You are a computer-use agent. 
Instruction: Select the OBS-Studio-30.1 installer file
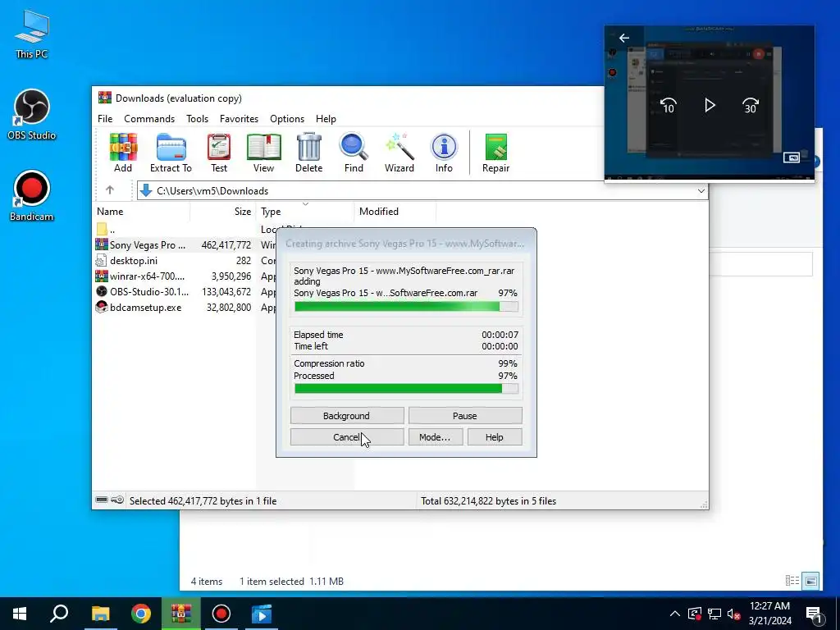(x=185, y=291)
